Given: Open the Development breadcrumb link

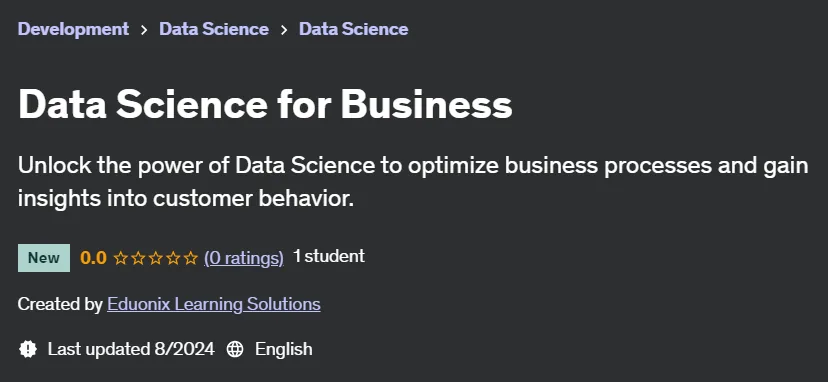Looking at the screenshot, I should click(73, 29).
